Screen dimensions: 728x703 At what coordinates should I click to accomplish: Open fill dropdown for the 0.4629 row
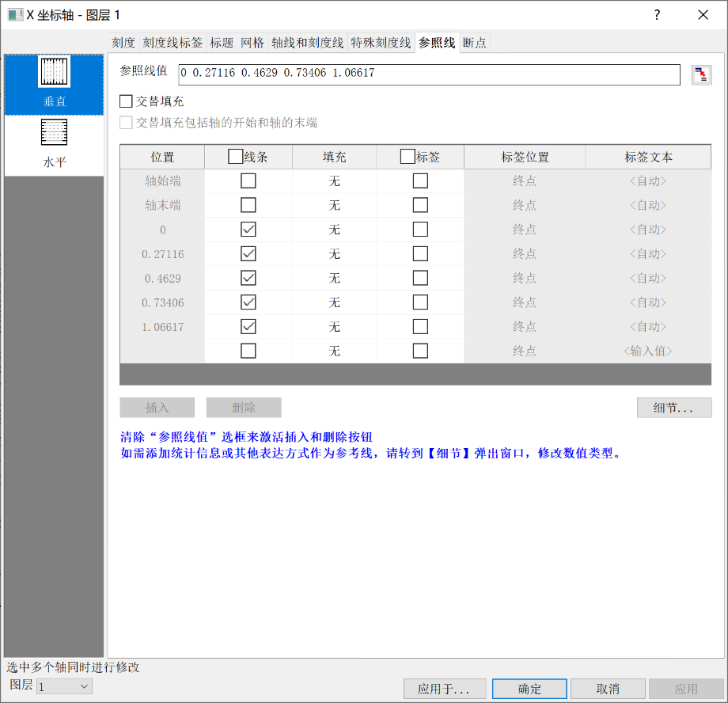tap(334, 278)
